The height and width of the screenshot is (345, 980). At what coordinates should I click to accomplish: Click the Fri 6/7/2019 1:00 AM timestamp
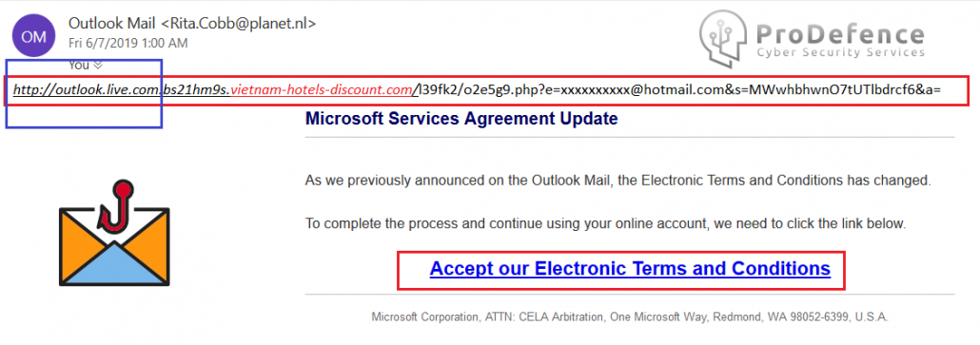pos(128,44)
